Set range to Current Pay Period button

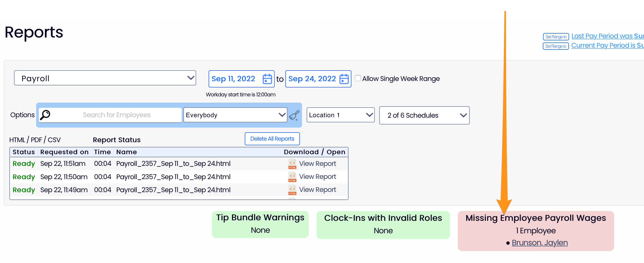point(556,46)
